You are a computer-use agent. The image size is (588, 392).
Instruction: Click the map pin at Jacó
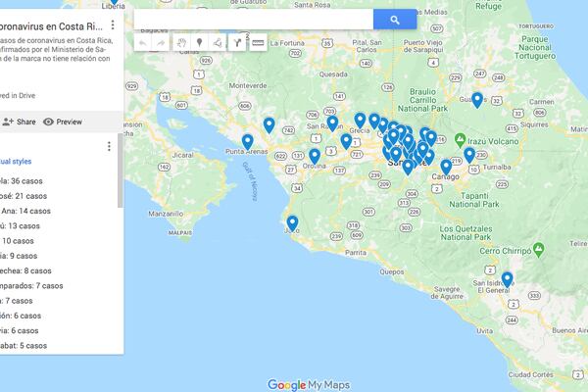(x=292, y=223)
